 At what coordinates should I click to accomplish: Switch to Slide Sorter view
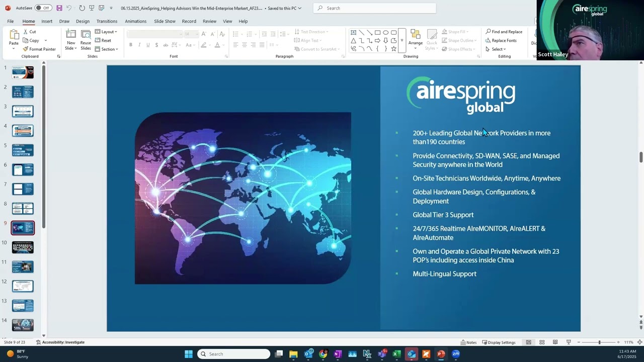[542, 342]
